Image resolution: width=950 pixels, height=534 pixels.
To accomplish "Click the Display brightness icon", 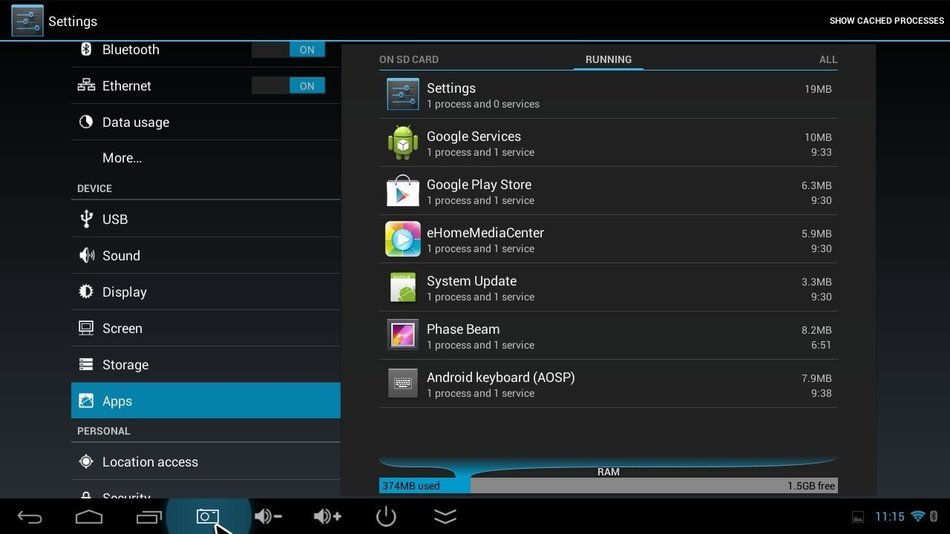I will tap(86, 292).
